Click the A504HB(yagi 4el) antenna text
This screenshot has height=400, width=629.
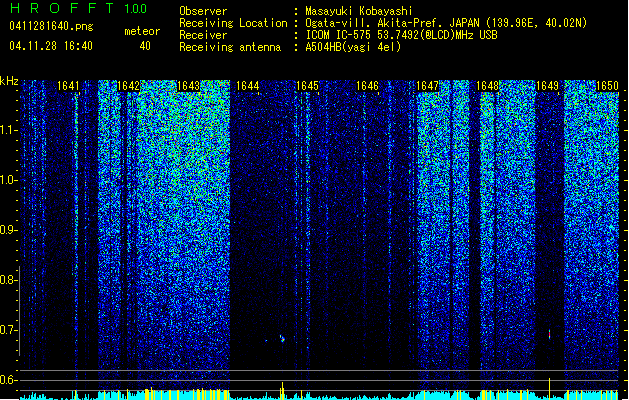[x=353, y=47]
